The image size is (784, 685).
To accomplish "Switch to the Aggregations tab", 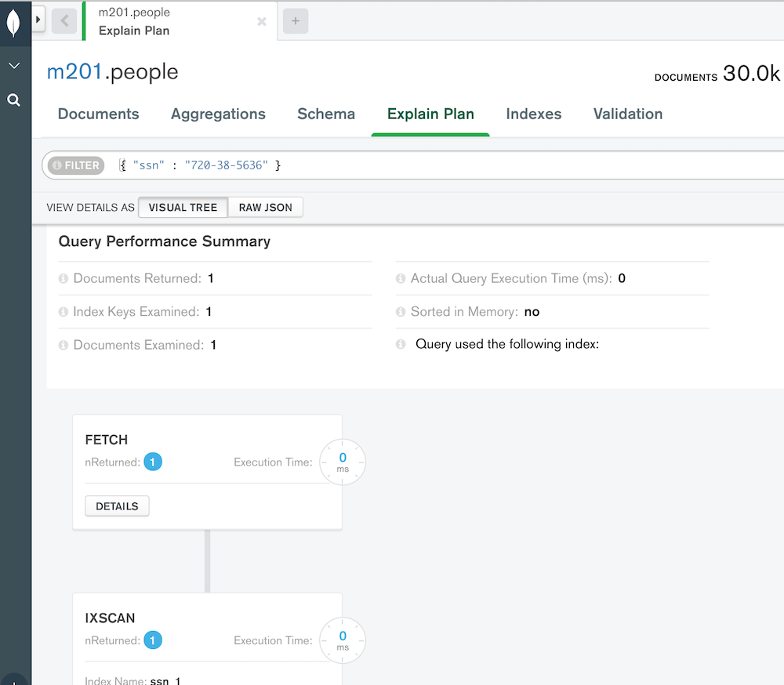I will [x=218, y=114].
